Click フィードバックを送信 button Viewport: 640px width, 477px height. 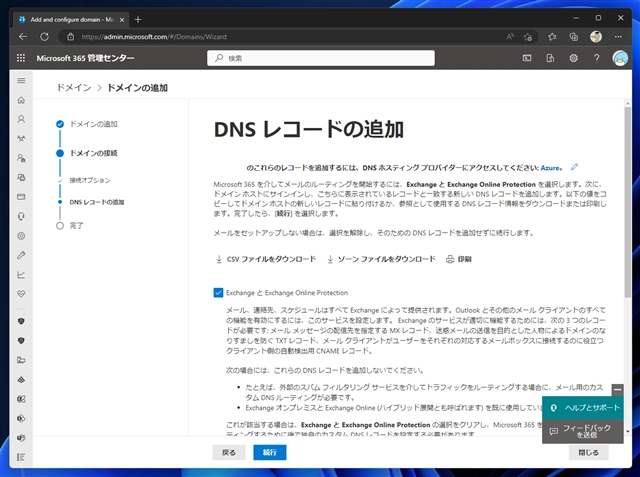click(582, 431)
